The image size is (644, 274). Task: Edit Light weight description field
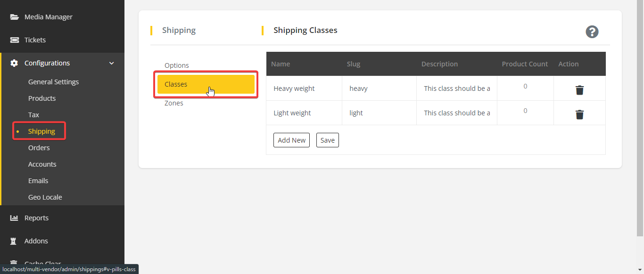pos(457,113)
